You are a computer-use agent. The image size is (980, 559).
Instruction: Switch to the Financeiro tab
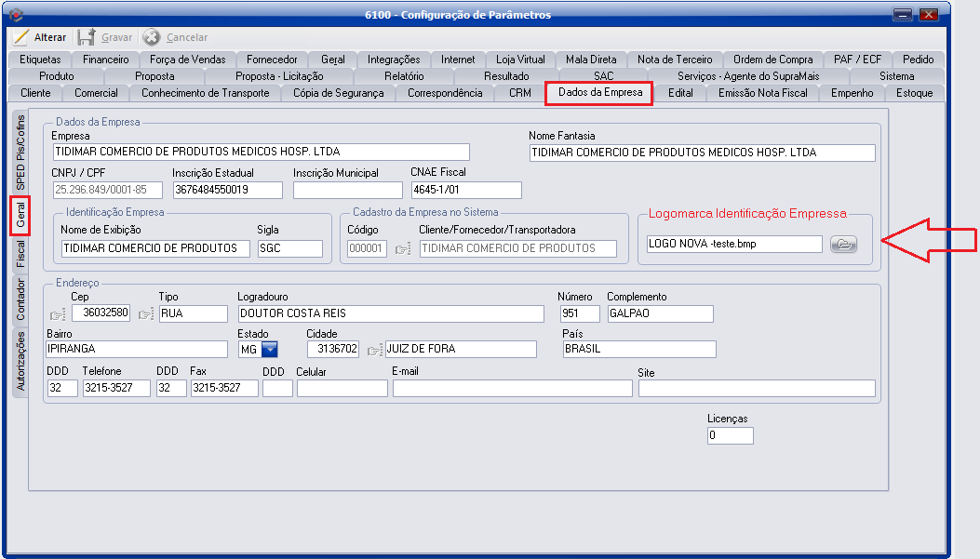click(105, 60)
